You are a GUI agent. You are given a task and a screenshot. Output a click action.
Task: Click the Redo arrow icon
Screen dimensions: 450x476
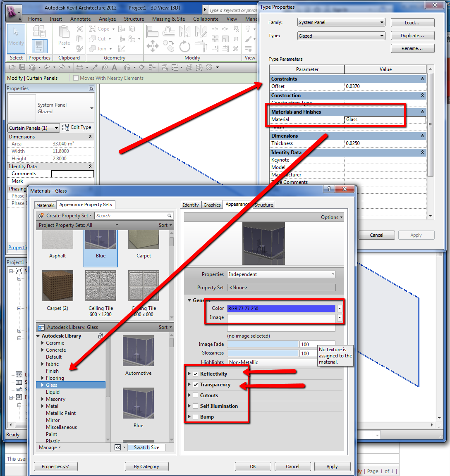point(62,67)
